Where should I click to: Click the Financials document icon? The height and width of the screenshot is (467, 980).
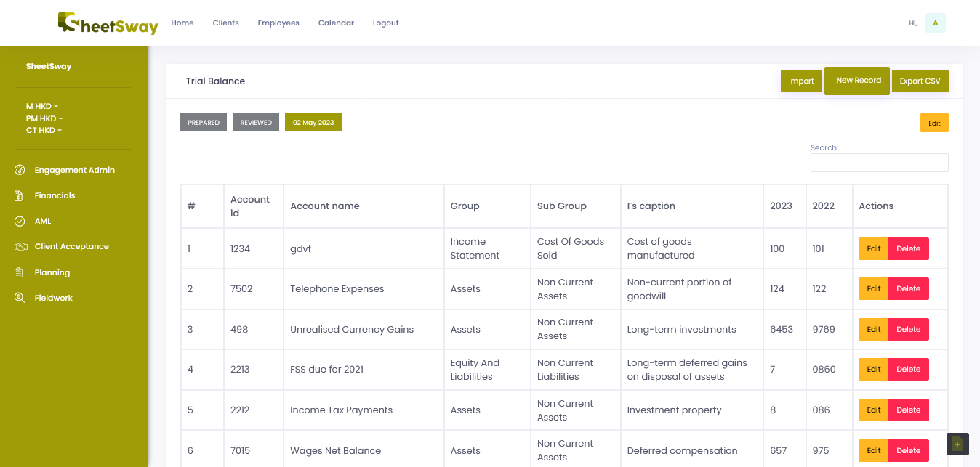coord(20,195)
